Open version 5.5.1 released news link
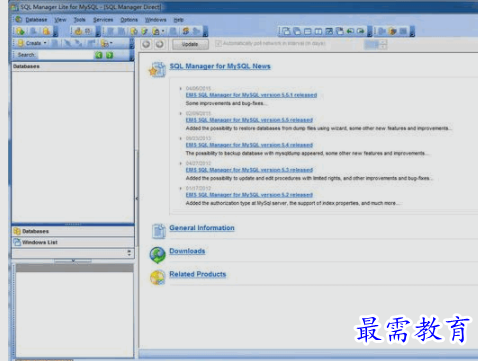478x361 pixels. [x=251, y=95]
